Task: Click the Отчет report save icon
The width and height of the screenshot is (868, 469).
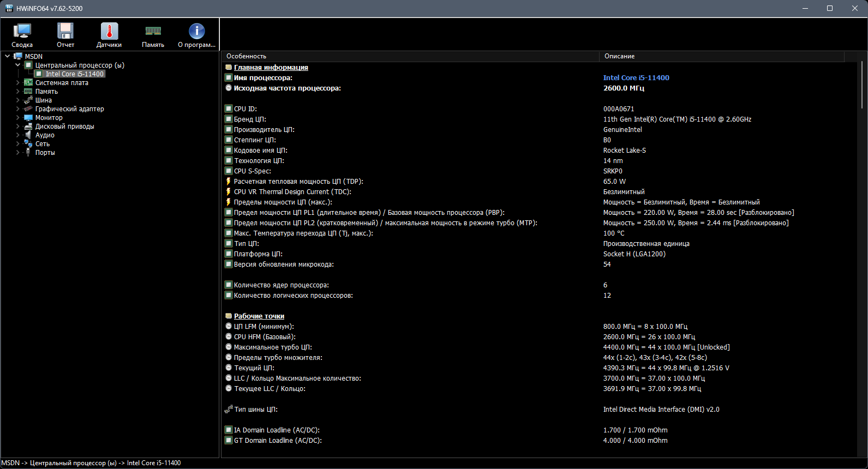Action: click(x=65, y=32)
